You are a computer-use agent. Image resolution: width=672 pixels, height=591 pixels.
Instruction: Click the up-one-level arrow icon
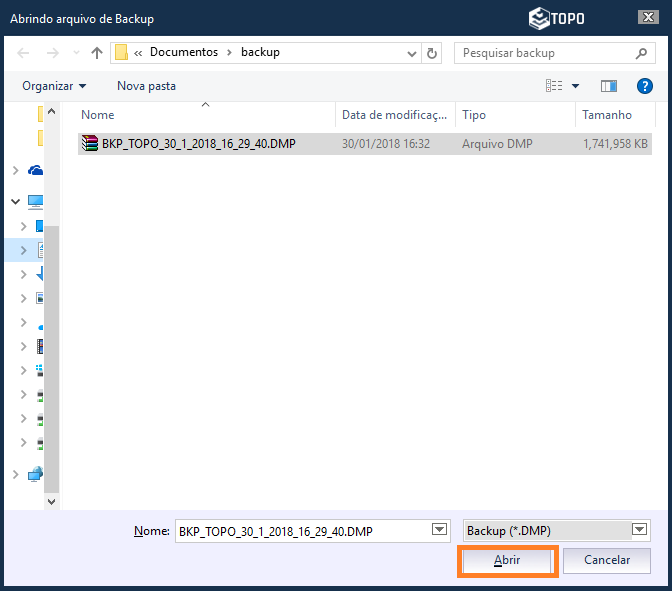97,53
